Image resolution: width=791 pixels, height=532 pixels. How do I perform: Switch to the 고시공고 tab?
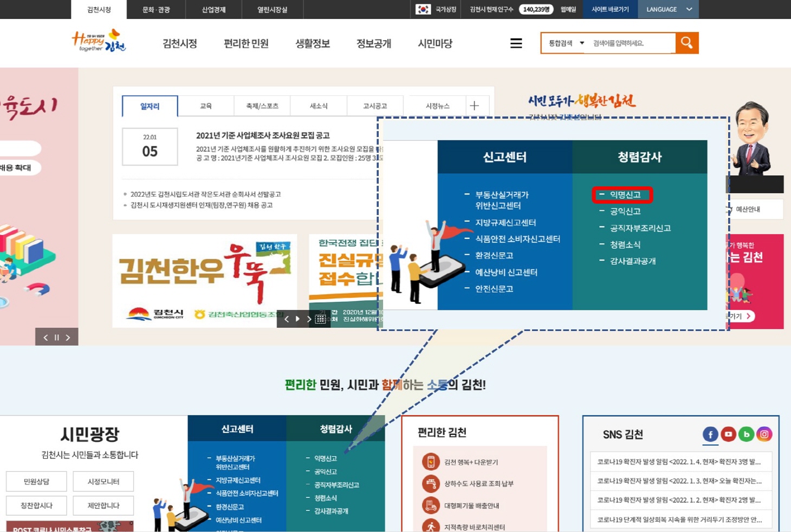pyautogui.click(x=374, y=106)
